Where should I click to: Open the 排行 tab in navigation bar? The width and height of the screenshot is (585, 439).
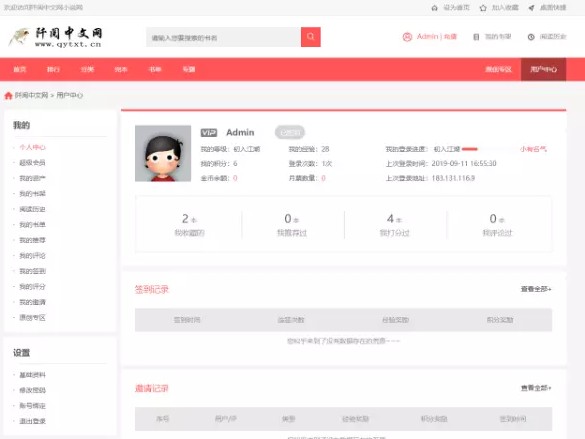[x=53, y=69]
